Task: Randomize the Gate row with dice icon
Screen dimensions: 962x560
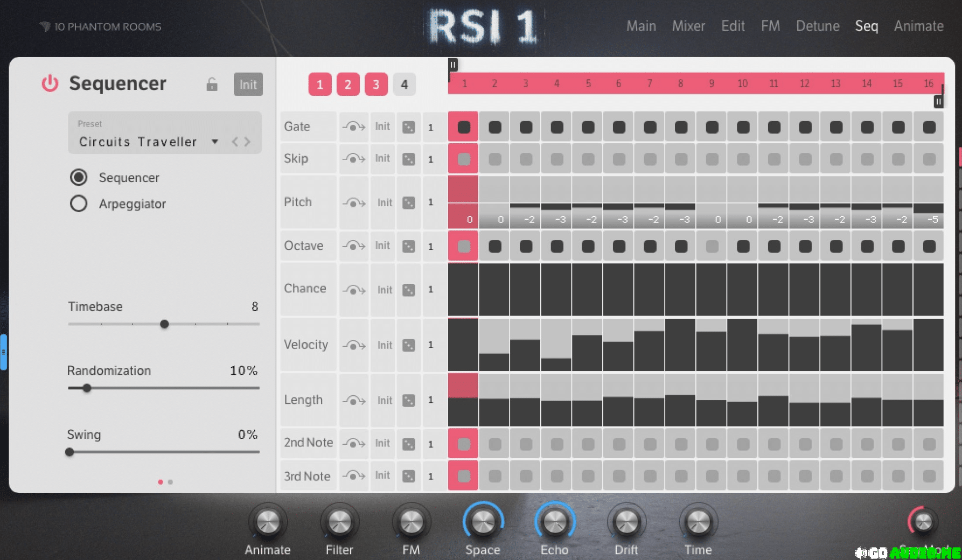Action: tap(409, 127)
